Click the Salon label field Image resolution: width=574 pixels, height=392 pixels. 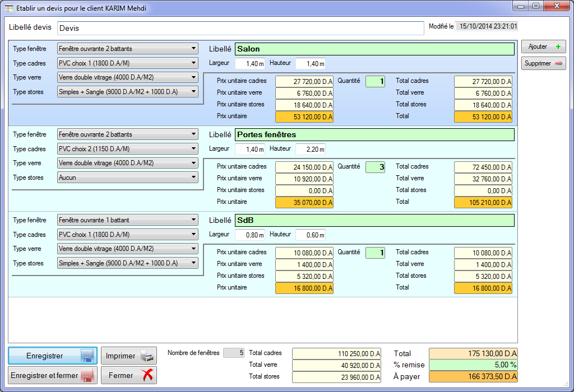[x=374, y=49]
